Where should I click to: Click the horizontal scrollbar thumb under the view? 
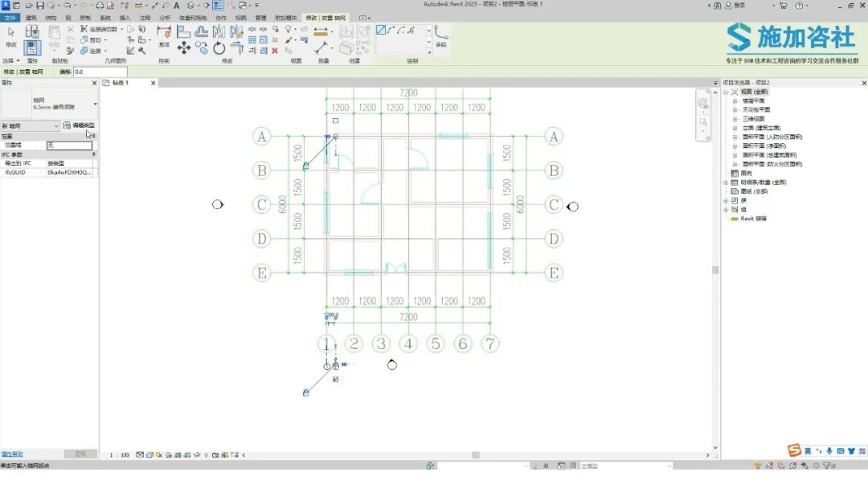(476, 455)
